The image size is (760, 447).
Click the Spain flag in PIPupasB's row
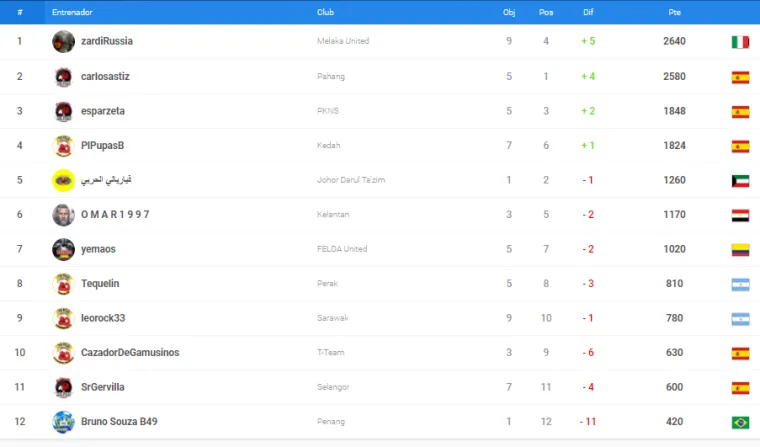point(740,146)
